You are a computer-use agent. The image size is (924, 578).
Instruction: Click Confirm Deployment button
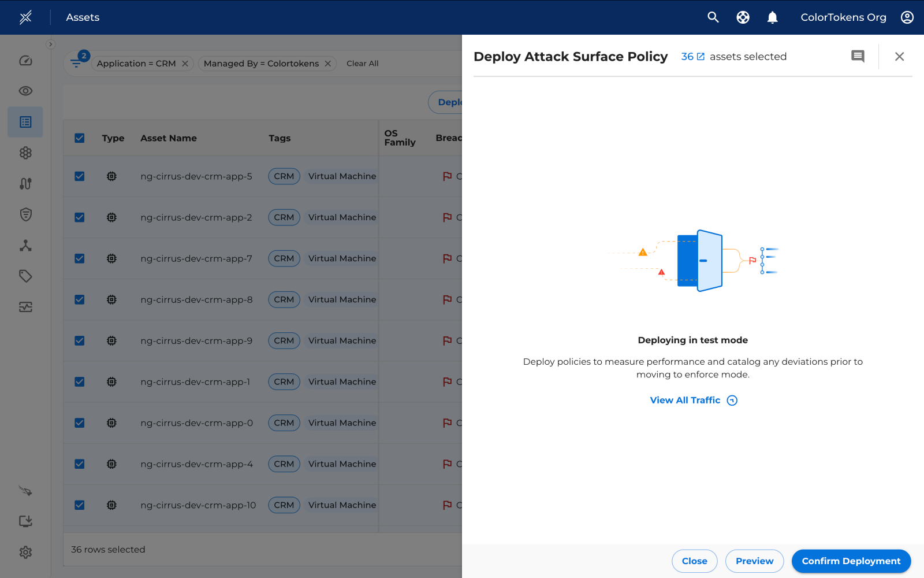(851, 561)
